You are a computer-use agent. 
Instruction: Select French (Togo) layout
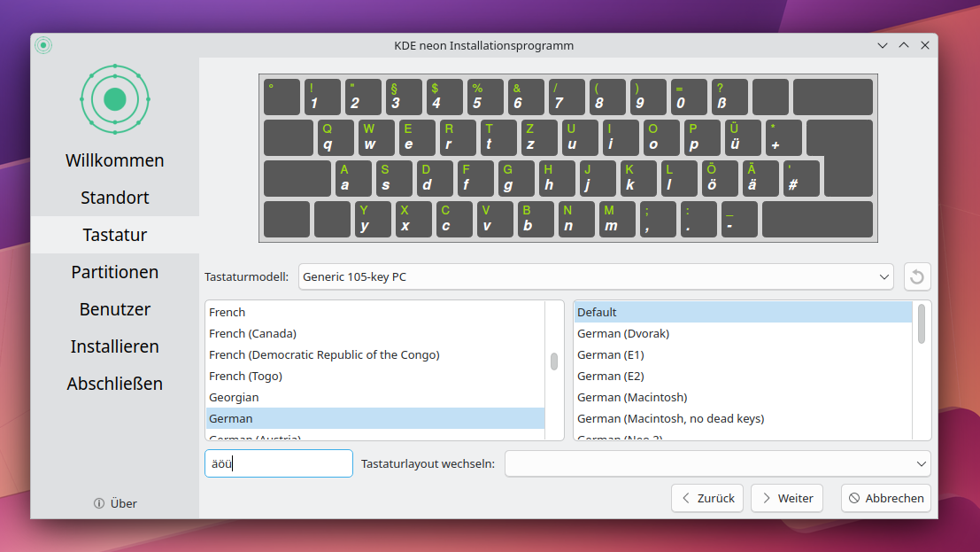pyautogui.click(x=375, y=377)
